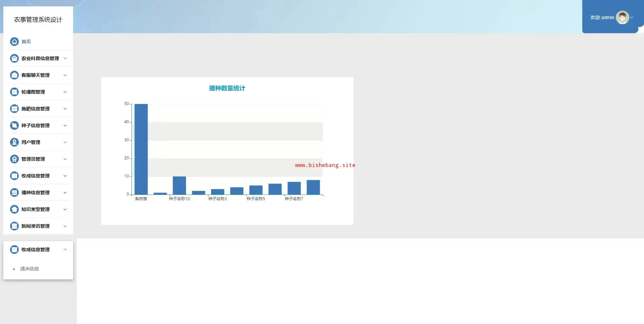Expand the 种子信息管理 chevron

tap(65, 125)
